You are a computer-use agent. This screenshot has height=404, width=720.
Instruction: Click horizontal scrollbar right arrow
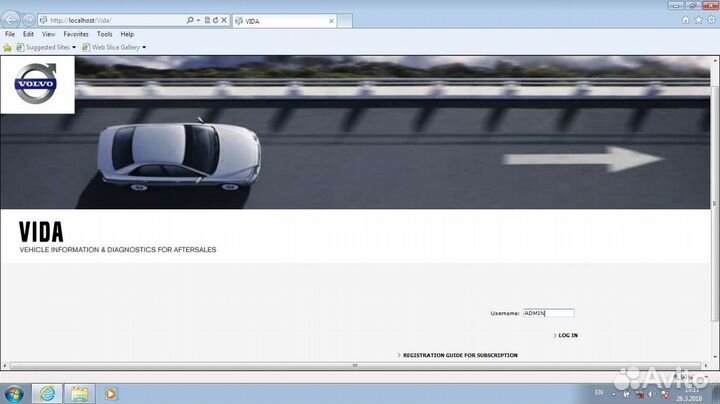click(705, 366)
